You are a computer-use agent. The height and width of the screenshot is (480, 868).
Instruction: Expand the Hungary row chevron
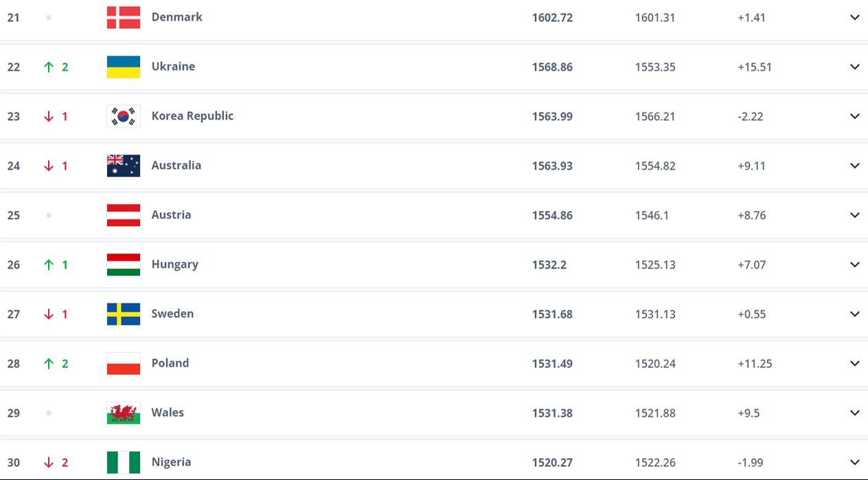point(855,264)
